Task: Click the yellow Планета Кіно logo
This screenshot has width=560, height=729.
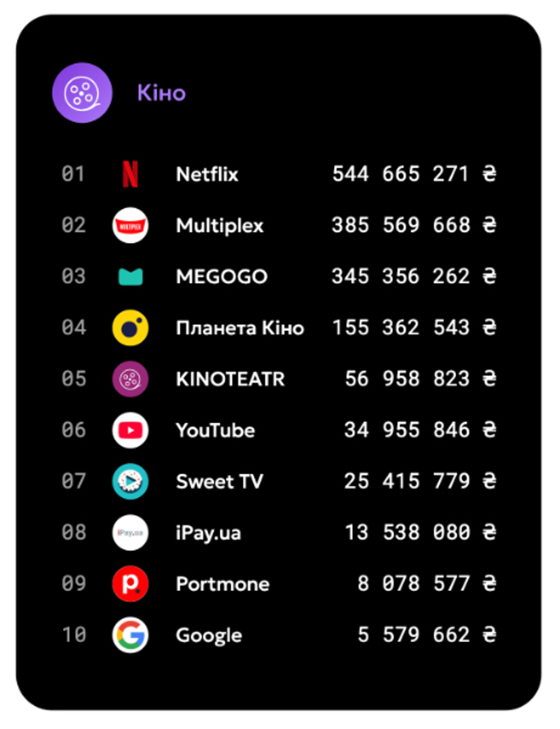Action: (x=130, y=328)
